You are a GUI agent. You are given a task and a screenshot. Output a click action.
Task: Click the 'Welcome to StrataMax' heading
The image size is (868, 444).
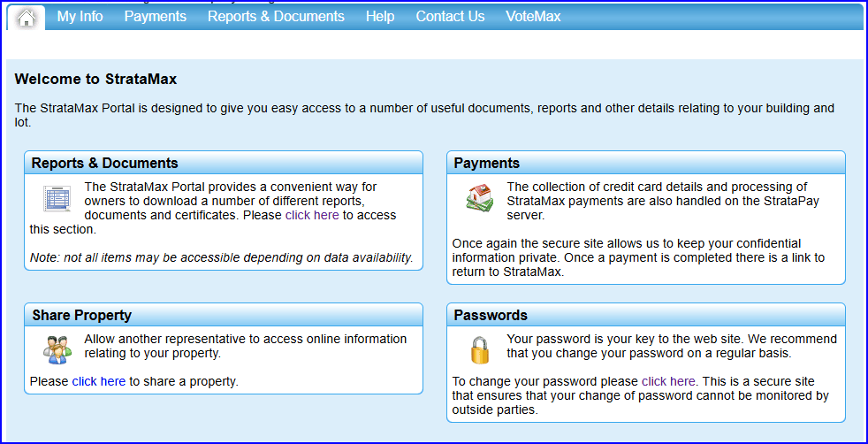click(x=95, y=80)
